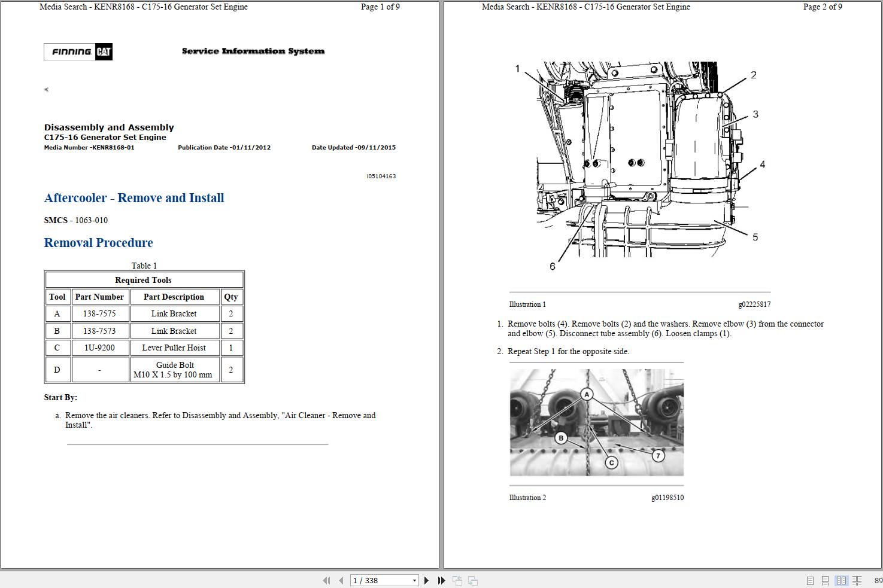883x588 pixels.
Task: Click illustration code g02225817
Action: point(754,304)
